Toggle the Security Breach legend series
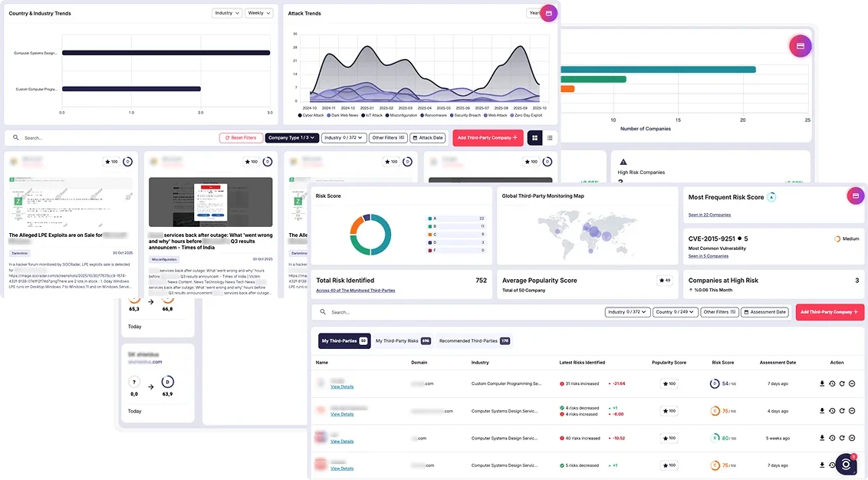Image resolution: width=868 pixels, height=480 pixels. coord(465,115)
